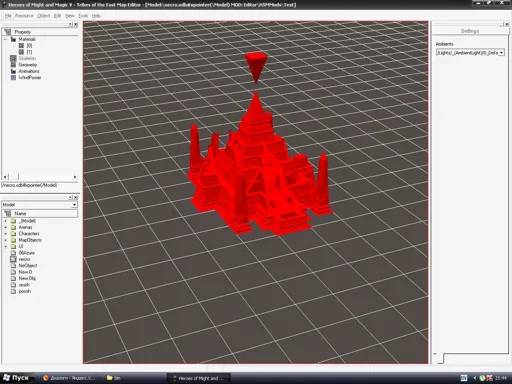Click the Name column header

tap(40, 213)
